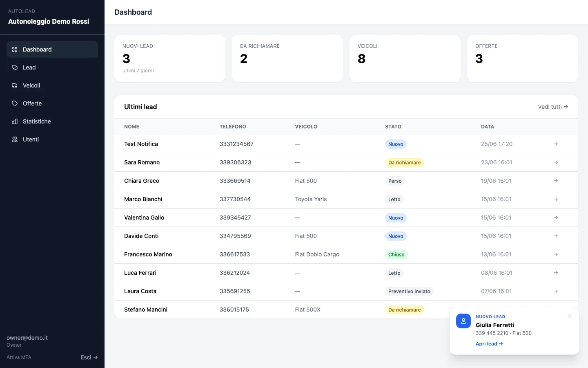The image size is (588, 368).
Task: Open Marco Bianchi lead via row arrow
Action: (x=556, y=199)
